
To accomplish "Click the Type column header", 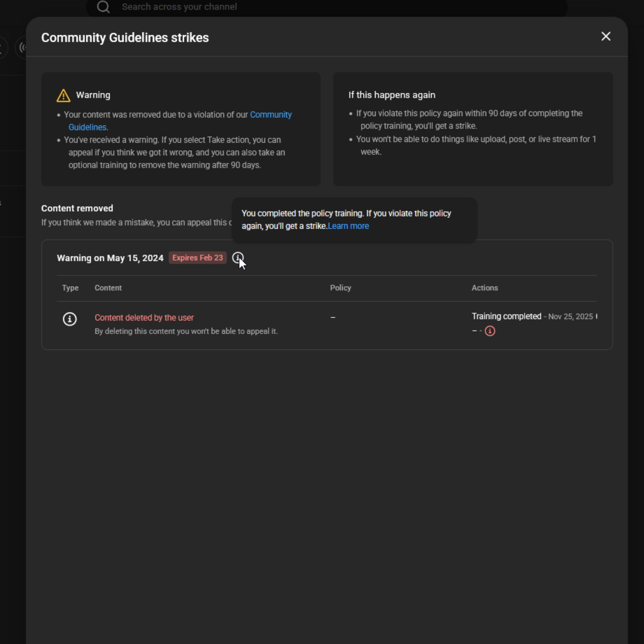I will click(70, 288).
